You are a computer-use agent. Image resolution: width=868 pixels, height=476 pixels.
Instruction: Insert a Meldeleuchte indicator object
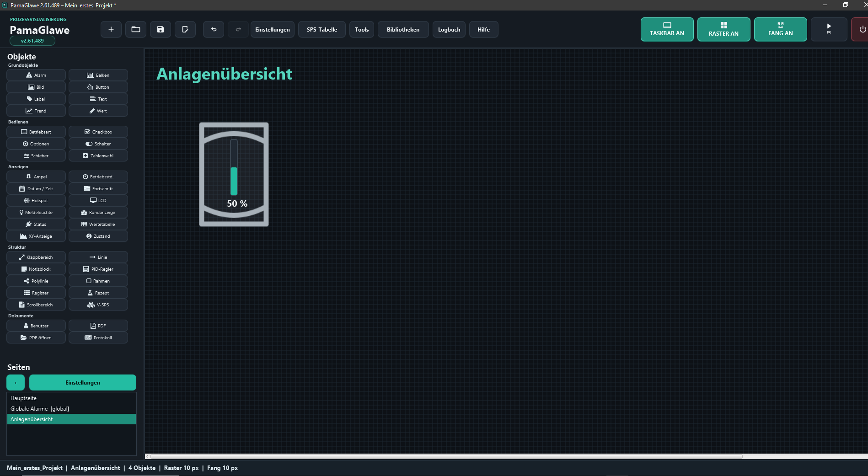[x=36, y=212]
